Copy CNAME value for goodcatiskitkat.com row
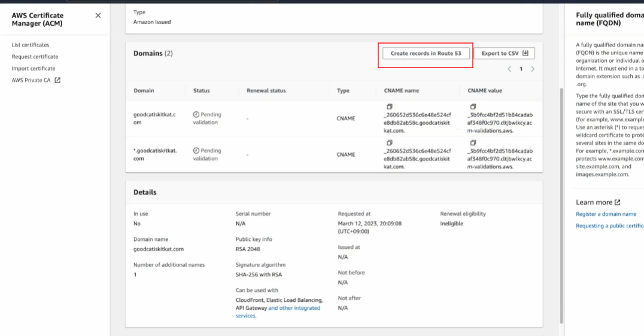Image resolution: width=644 pixels, height=336 pixels. (473, 106)
